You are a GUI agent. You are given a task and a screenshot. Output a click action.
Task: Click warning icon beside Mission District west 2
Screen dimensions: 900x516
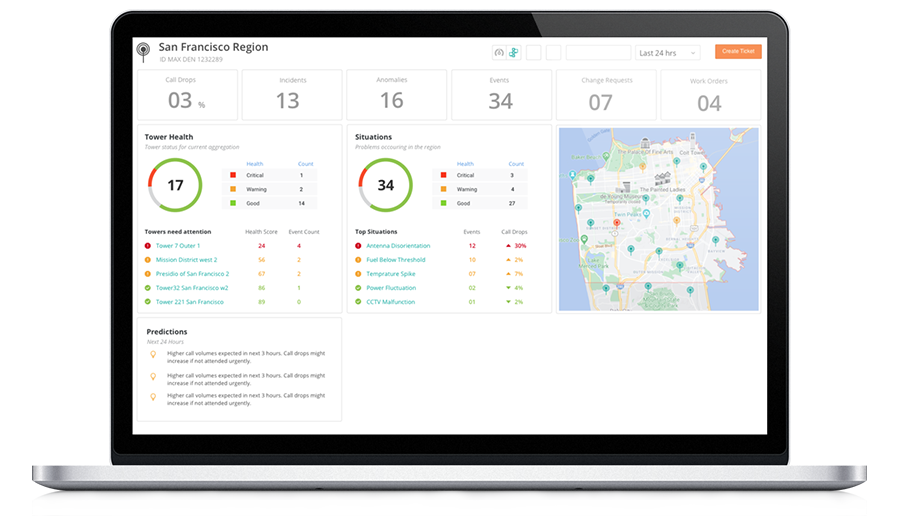pos(148,260)
